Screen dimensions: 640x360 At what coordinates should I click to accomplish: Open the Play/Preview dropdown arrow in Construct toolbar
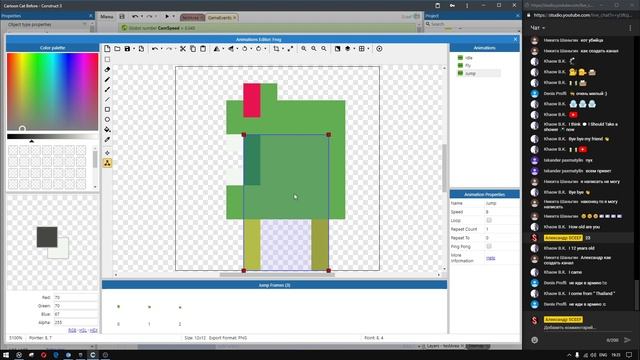173,17
